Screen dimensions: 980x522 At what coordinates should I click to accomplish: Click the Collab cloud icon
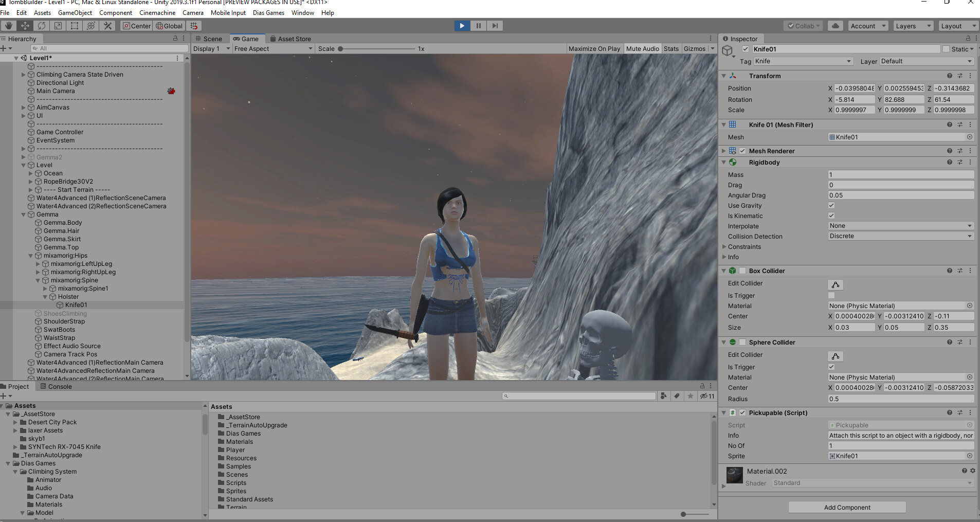(834, 25)
